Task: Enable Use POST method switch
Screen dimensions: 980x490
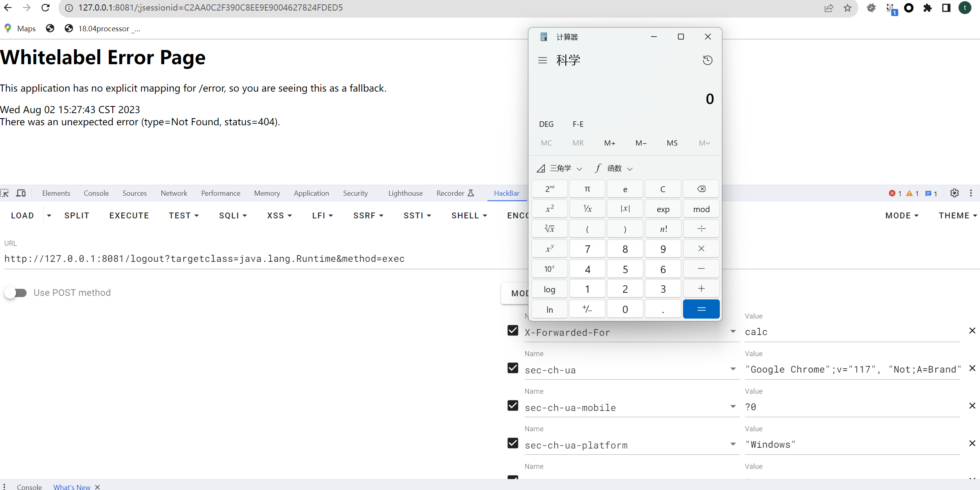Action: [16, 293]
